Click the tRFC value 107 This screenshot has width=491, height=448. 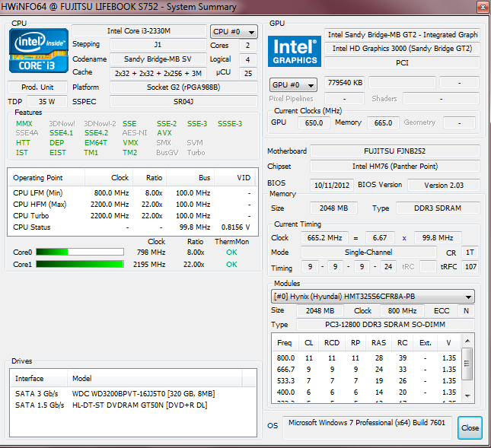tap(470, 267)
